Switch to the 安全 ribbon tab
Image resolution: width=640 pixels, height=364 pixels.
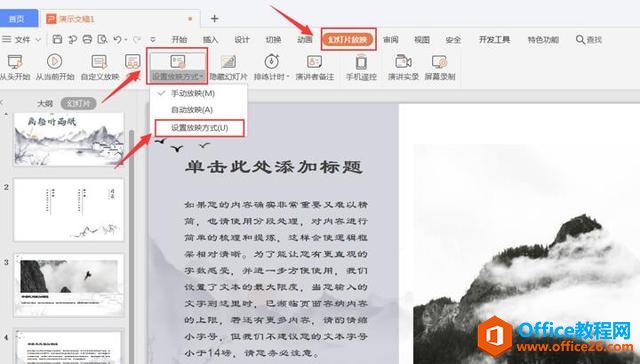[453, 40]
